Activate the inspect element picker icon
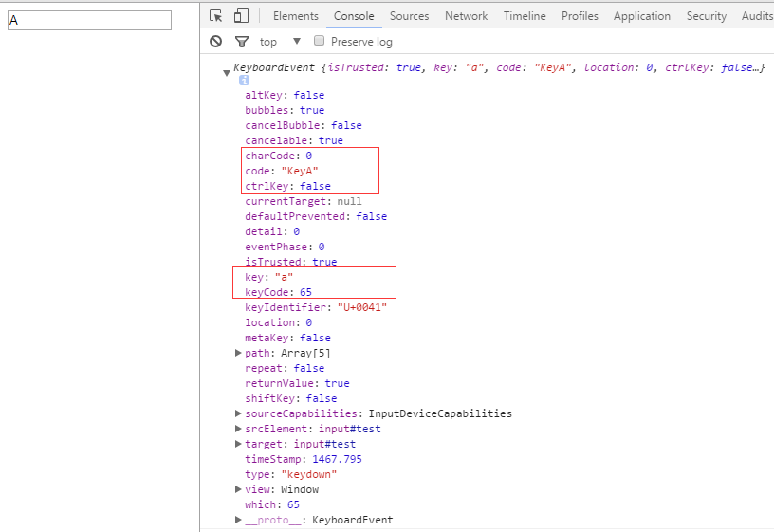774x532 pixels. click(x=215, y=16)
